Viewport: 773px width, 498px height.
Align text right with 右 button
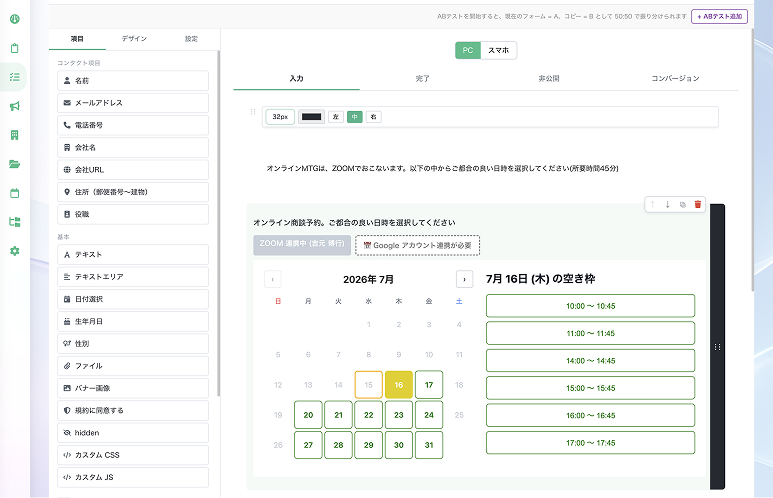374,117
